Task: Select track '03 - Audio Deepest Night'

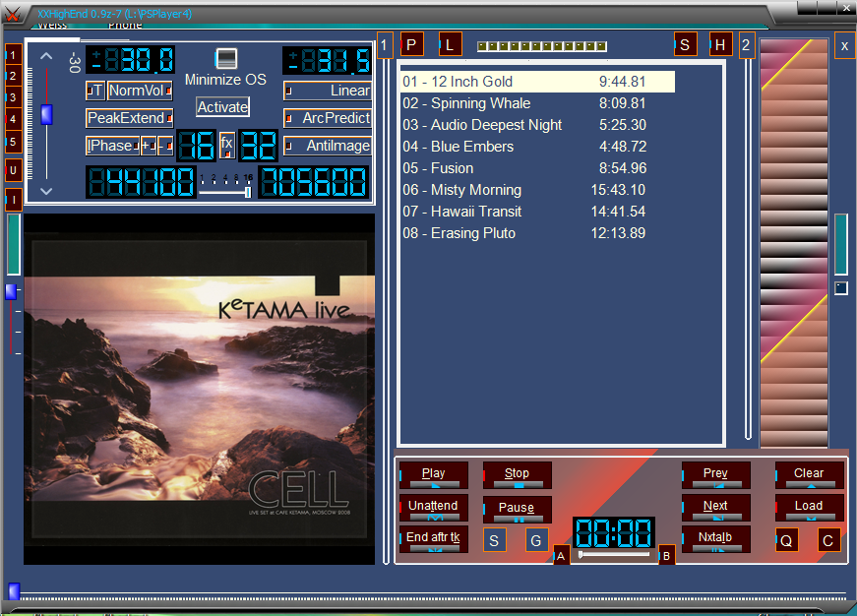Action: pyautogui.click(x=538, y=125)
